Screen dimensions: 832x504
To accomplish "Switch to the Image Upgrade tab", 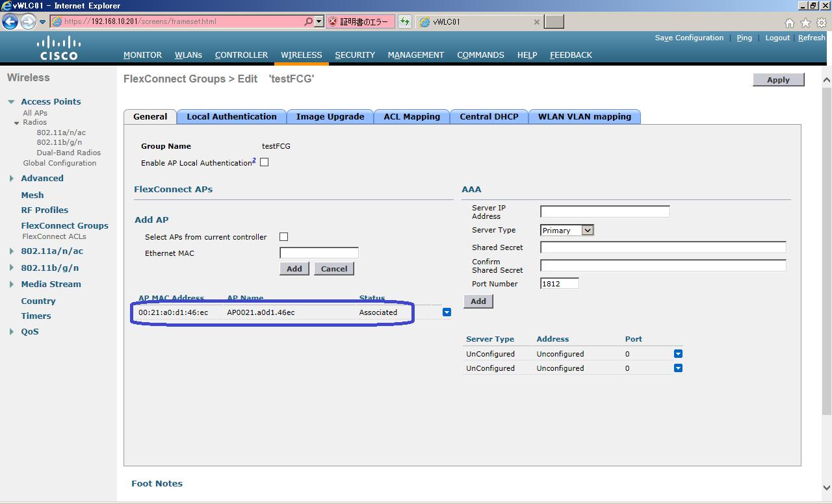I will [330, 117].
